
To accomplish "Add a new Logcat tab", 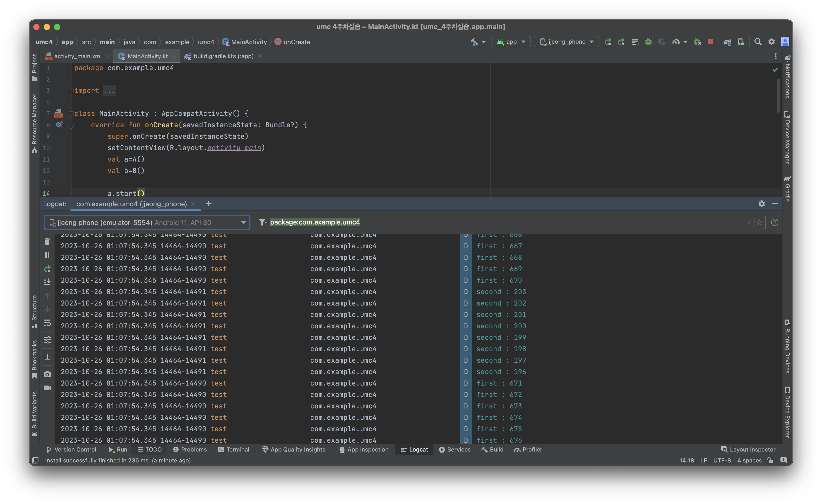I will 209,204.
